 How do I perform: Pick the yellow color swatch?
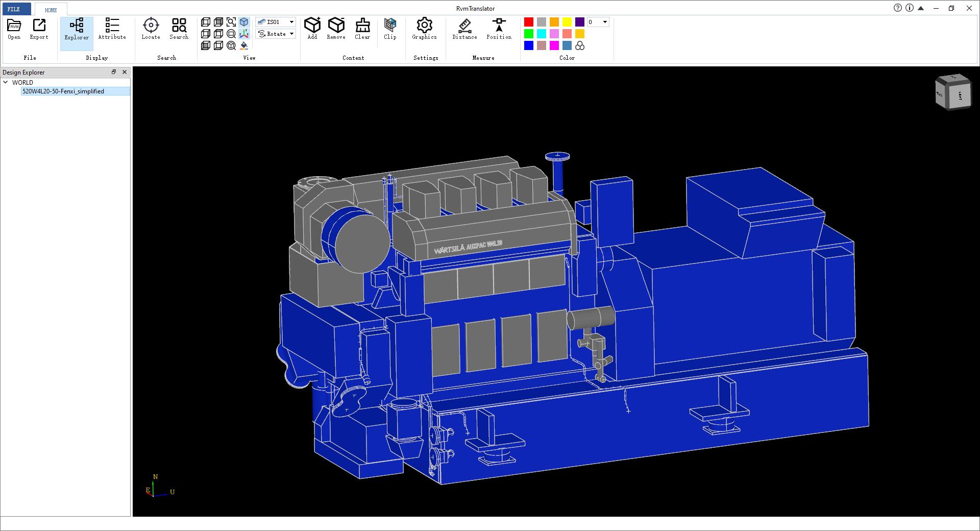click(567, 22)
